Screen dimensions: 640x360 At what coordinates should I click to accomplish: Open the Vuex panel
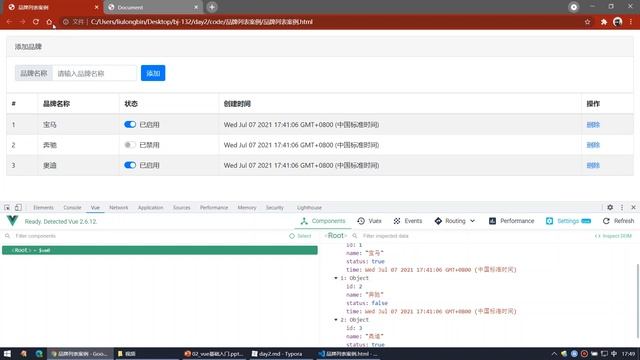point(369,221)
